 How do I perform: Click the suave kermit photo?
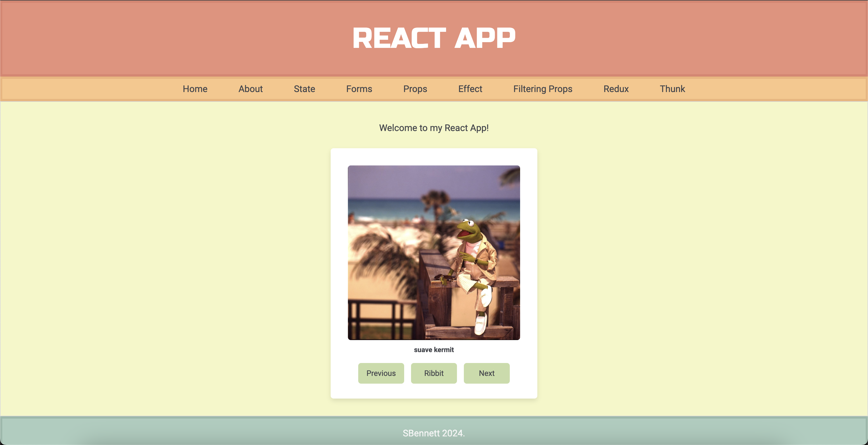(x=434, y=252)
